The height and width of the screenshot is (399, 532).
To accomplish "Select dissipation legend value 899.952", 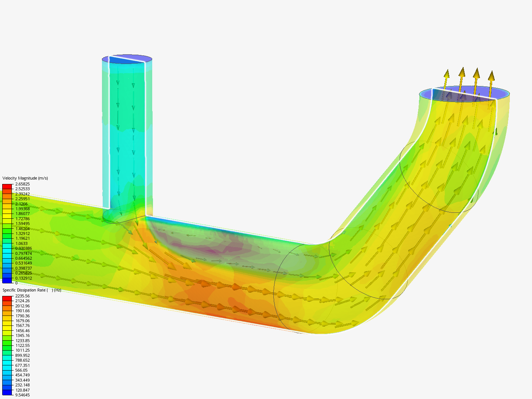I will coord(23,355).
